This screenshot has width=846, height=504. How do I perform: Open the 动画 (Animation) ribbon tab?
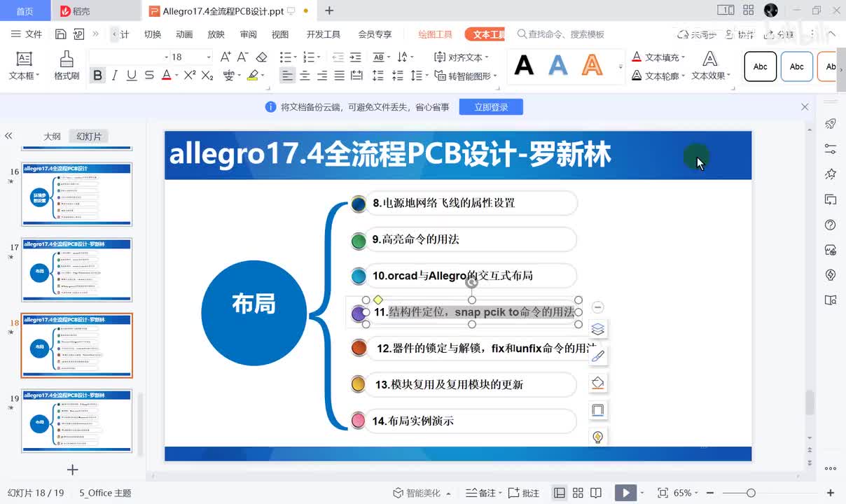point(184,34)
